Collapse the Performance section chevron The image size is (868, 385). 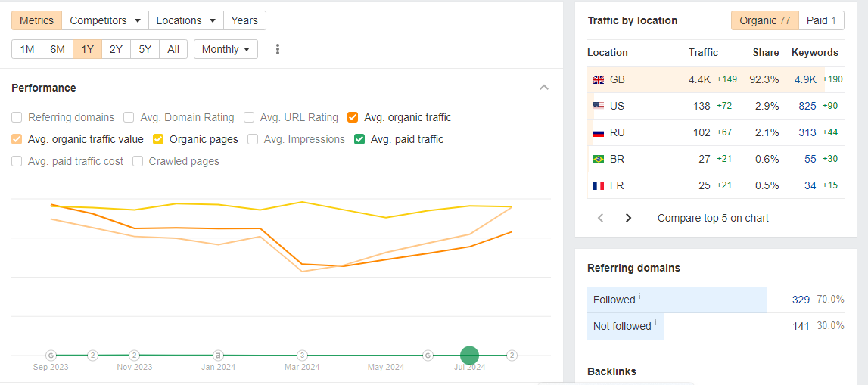[544, 88]
